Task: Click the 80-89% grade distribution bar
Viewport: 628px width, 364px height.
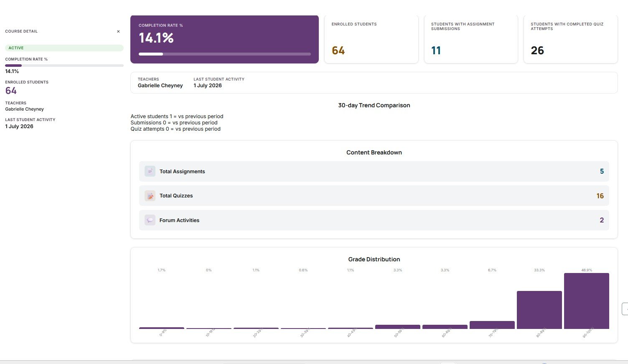Action: (x=539, y=310)
